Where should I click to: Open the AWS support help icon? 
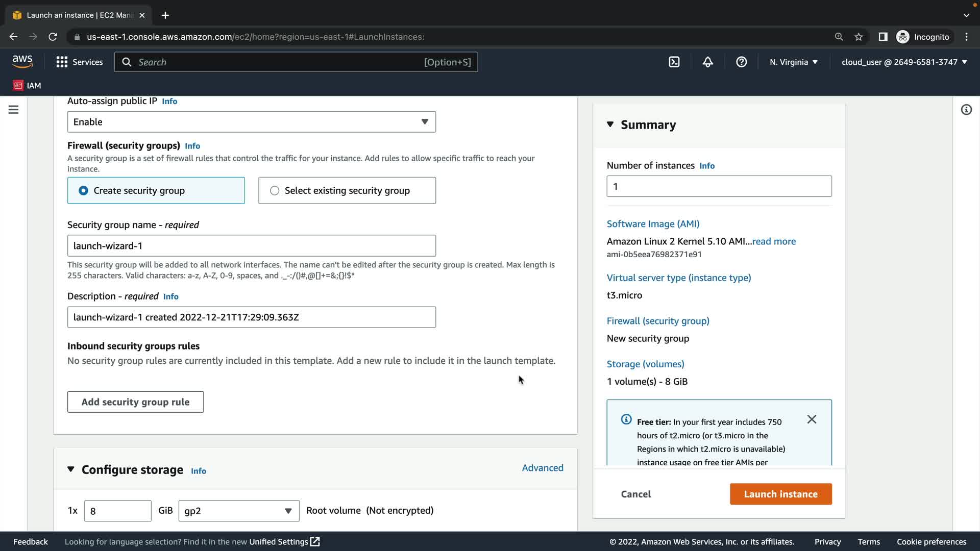(741, 62)
